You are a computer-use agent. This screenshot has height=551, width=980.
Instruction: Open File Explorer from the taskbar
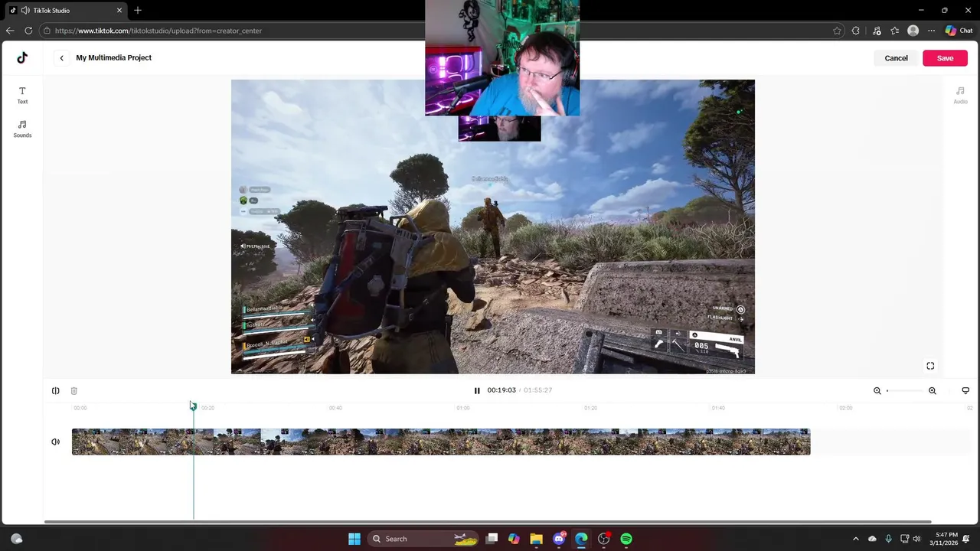[x=536, y=539]
